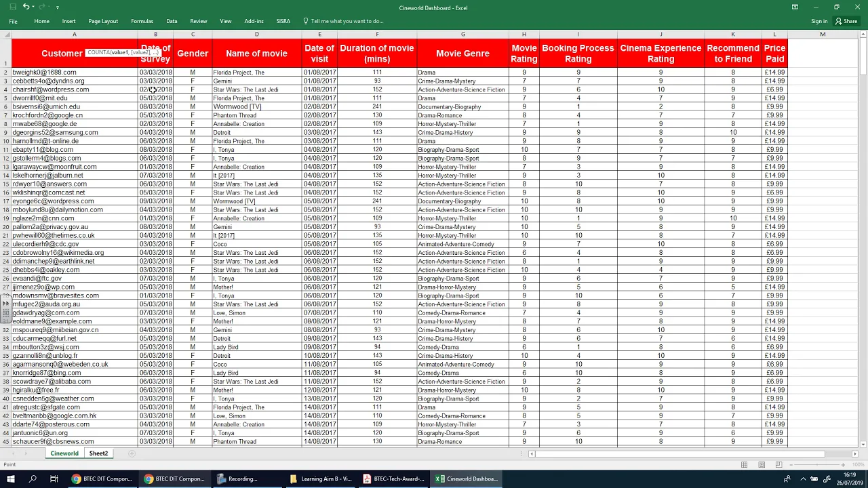Screen dimensions: 868x488
Task: Open the Formulas ribbon tab
Action: point(142,21)
